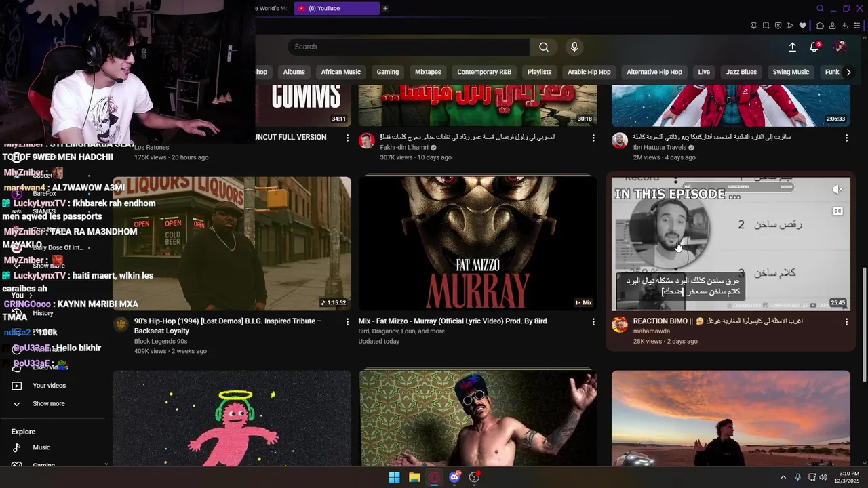Select the Playlists chip
868x488 pixels.
(540, 72)
